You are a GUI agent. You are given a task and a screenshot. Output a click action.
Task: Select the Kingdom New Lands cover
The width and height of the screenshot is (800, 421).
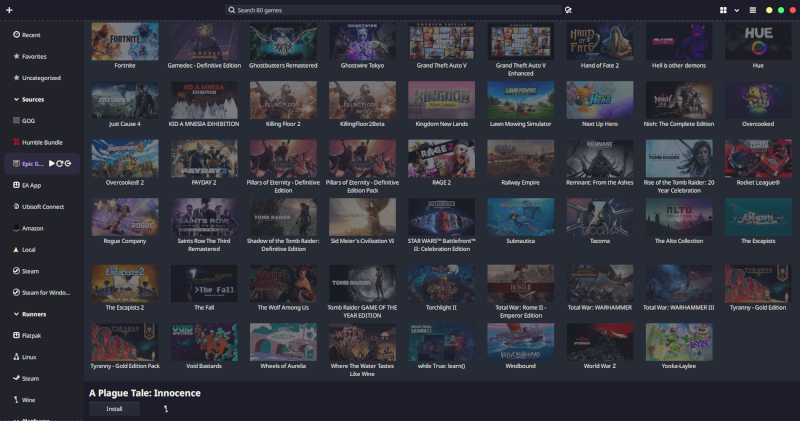click(x=441, y=100)
